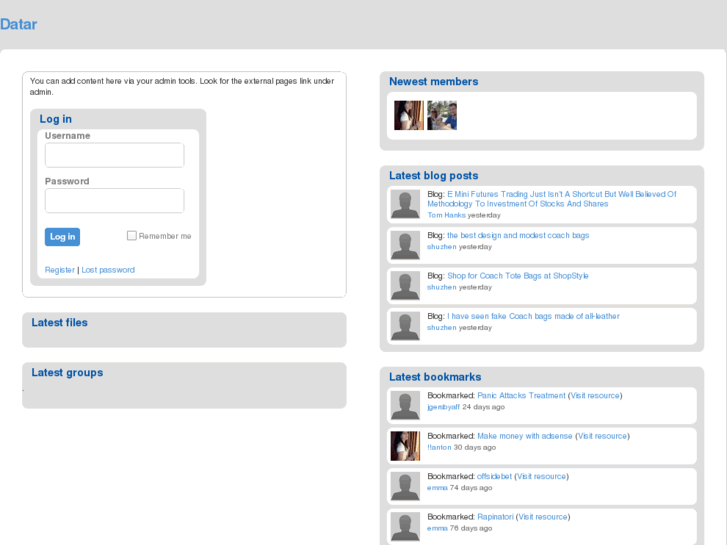727x545 pixels.
Task: Open first newest member avatar with woman
Action: coord(409,115)
